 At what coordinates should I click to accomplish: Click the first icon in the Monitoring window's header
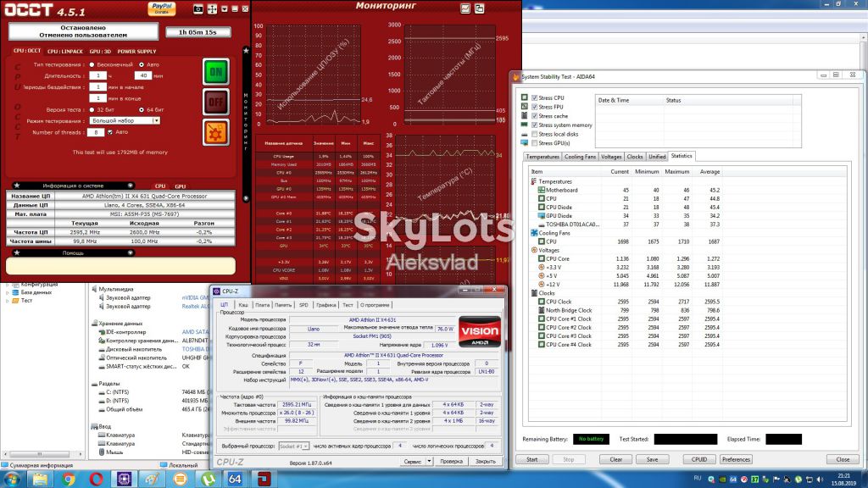coord(465,8)
